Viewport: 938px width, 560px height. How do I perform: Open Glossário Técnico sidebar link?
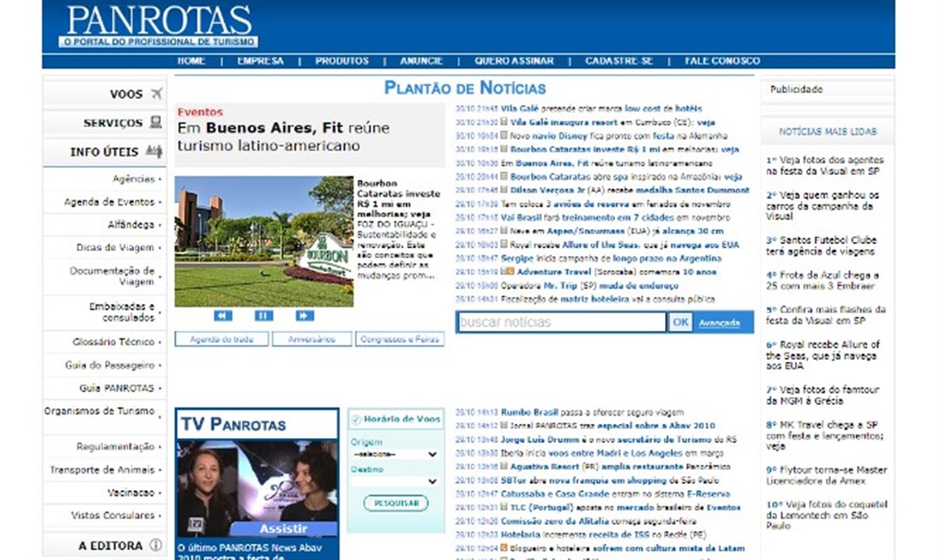pyautogui.click(x=114, y=341)
